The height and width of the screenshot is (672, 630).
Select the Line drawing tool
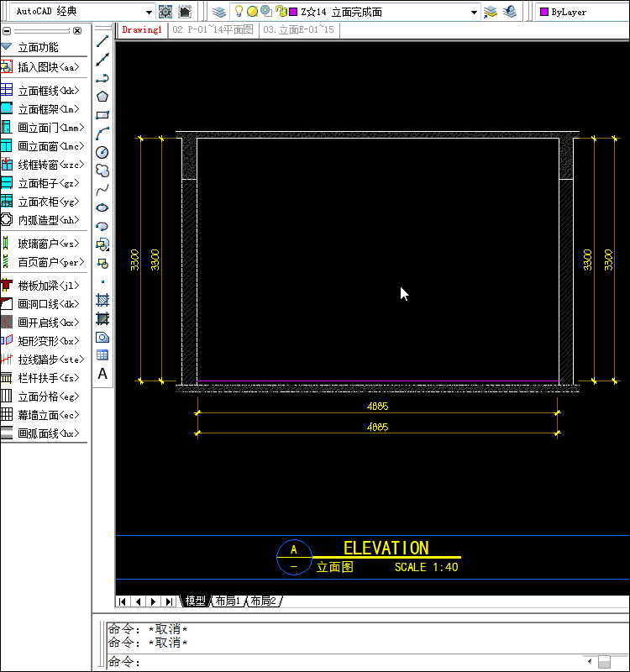click(x=102, y=41)
